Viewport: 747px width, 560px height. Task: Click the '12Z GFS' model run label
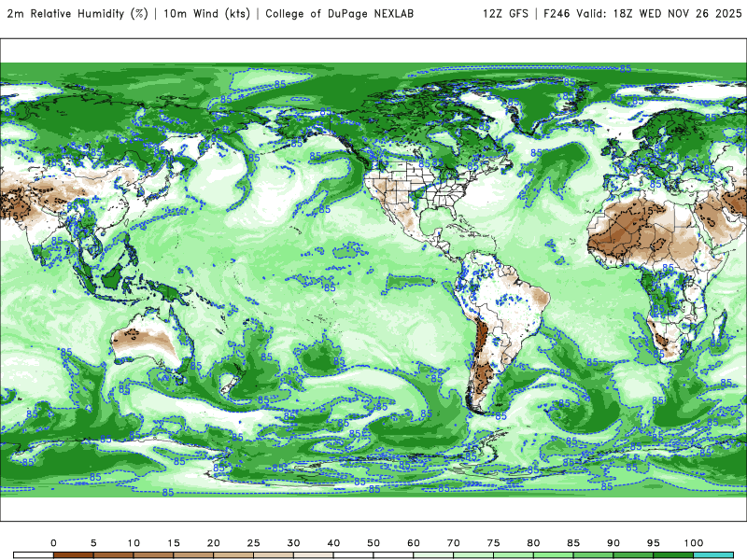[505, 13]
